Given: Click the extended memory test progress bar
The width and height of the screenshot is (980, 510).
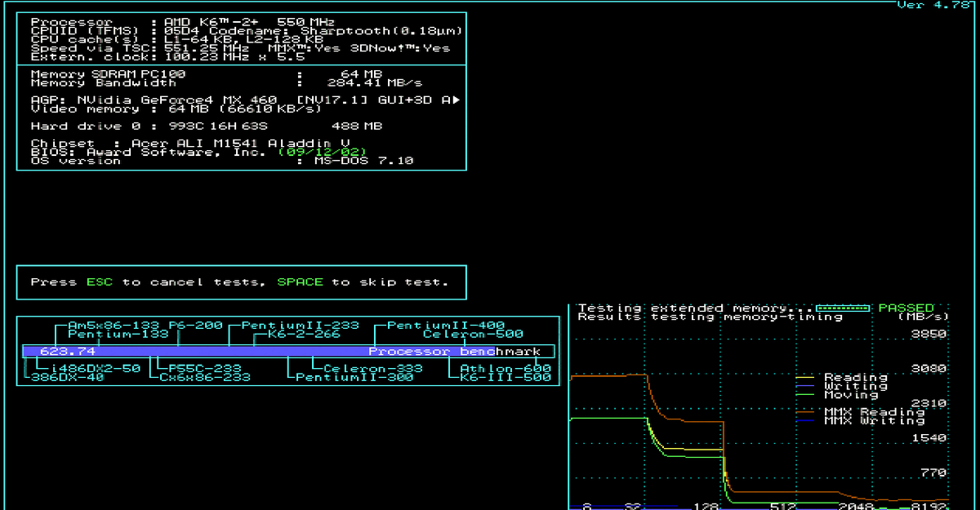Looking at the screenshot, I should click(x=844, y=308).
